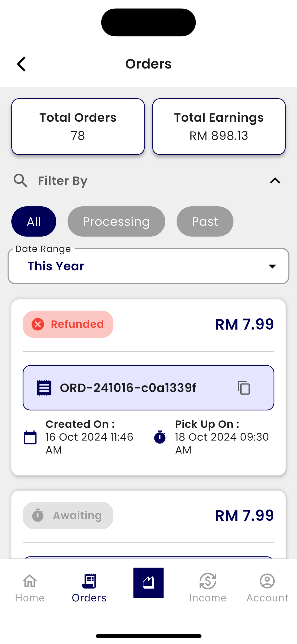297x644 pixels.
Task: Copy order ID ORD-241016-c0a1339f
Action: (x=244, y=388)
